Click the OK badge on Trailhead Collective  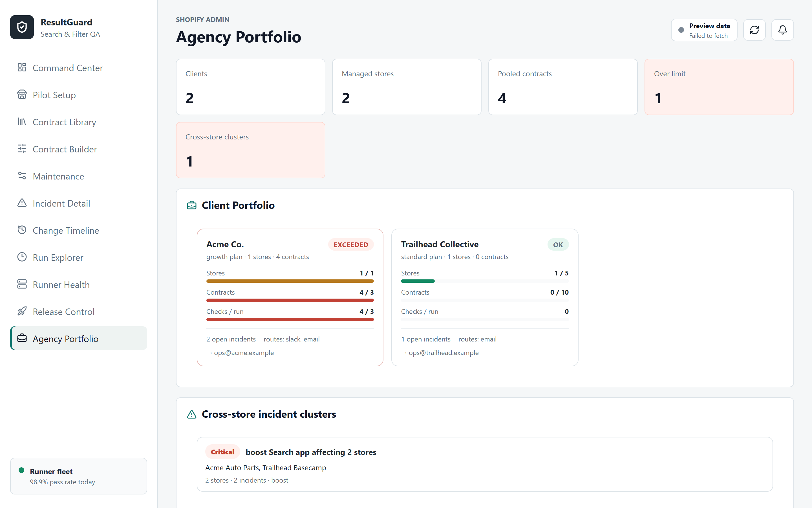pos(558,245)
